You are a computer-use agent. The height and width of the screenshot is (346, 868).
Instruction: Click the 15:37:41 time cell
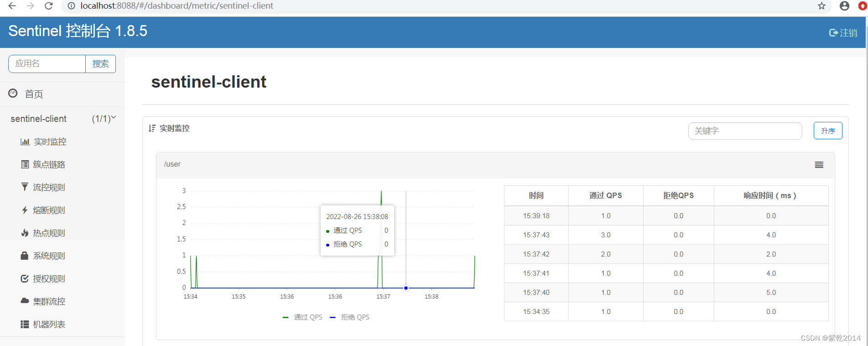click(536, 273)
